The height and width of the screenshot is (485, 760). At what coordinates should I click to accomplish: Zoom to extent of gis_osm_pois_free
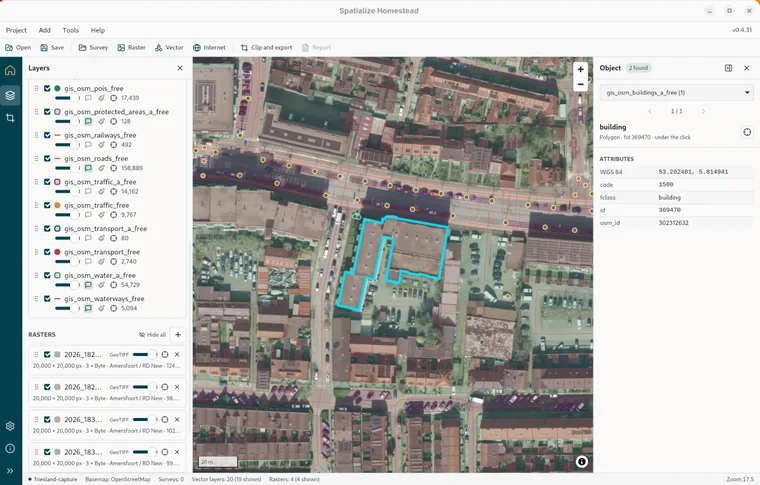(x=113, y=98)
